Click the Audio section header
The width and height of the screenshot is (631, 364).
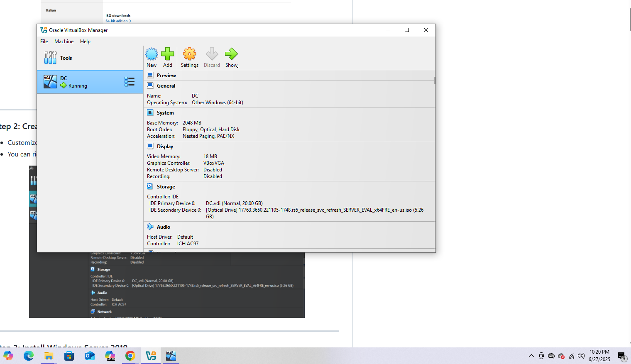click(x=164, y=227)
